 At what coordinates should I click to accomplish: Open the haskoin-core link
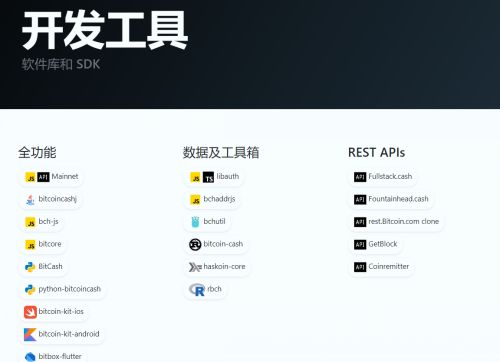pyautogui.click(x=224, y=266)
